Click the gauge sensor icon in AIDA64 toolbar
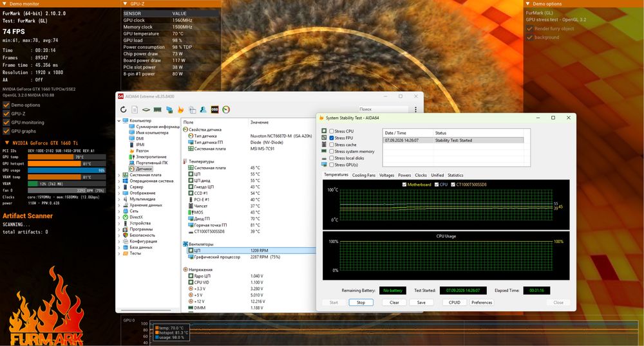Image resolution: width=644 pixels, height=346 pixels. 226,109
